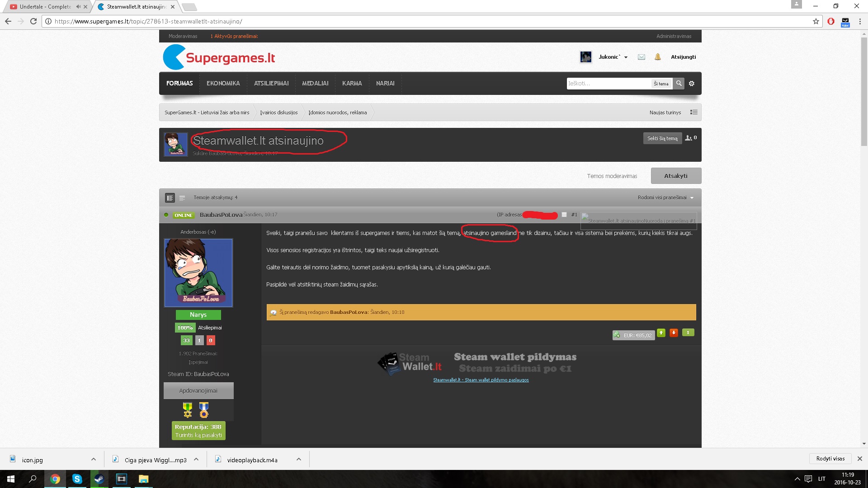
Task: Open Skype from the taskbar
Action: click(x=77, y=479)
